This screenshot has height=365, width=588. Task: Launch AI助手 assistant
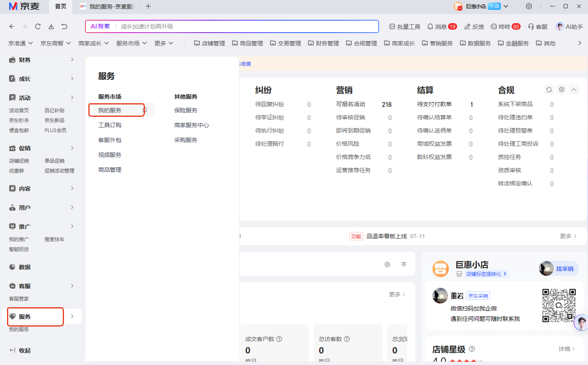[569, 27]
